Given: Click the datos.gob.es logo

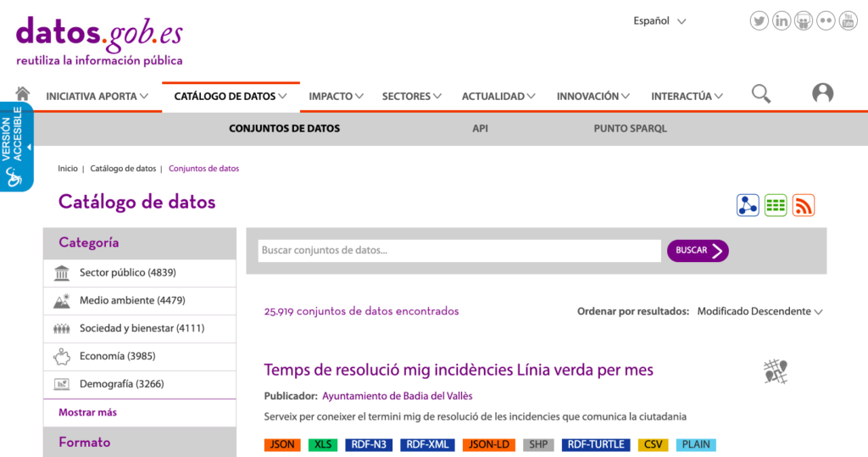Looking at the screenshot, I should [100, 41].
